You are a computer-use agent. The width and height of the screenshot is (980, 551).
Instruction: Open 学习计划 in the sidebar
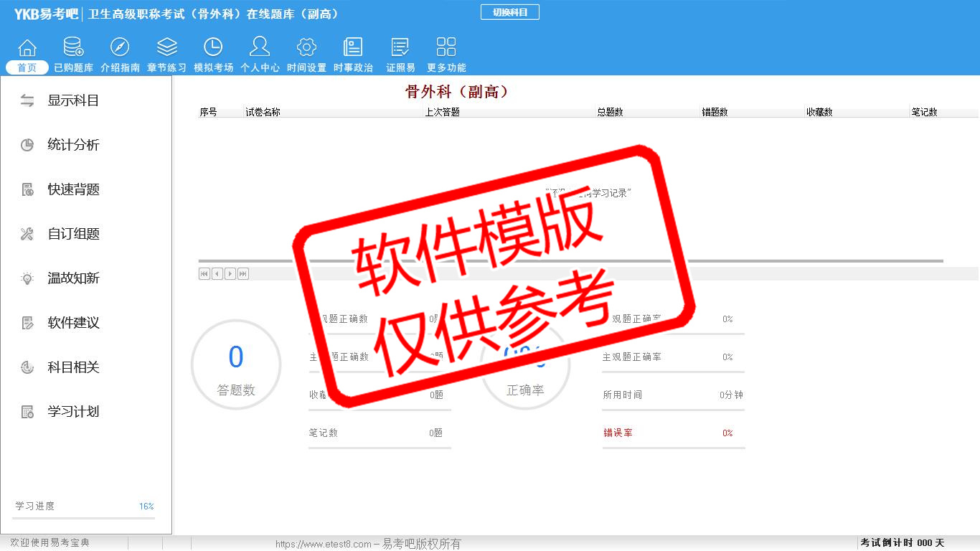pyautogui.click(x=73, y=412)
